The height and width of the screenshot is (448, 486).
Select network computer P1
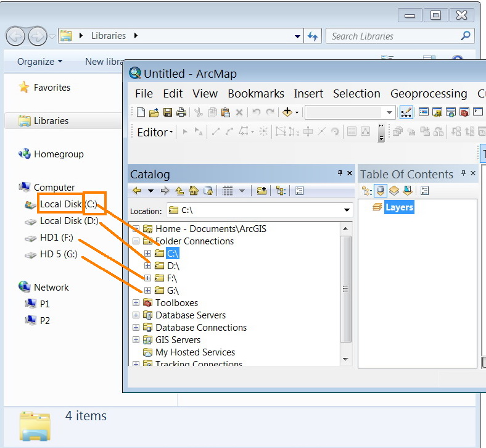44,304
